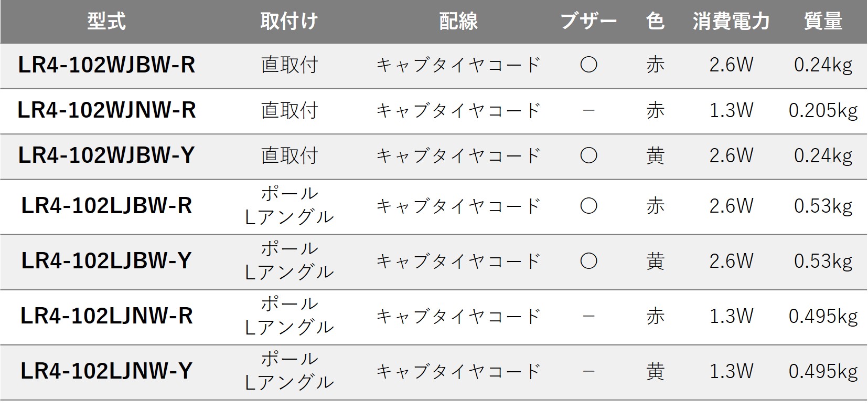Select model LR4-102LJBW-Y
Image resolution: width=868 pixels, height=408 pixels.
click(106, 261)
